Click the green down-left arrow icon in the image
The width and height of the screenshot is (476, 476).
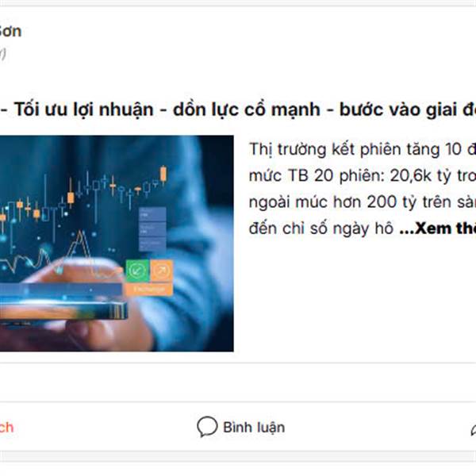point(137,271)
